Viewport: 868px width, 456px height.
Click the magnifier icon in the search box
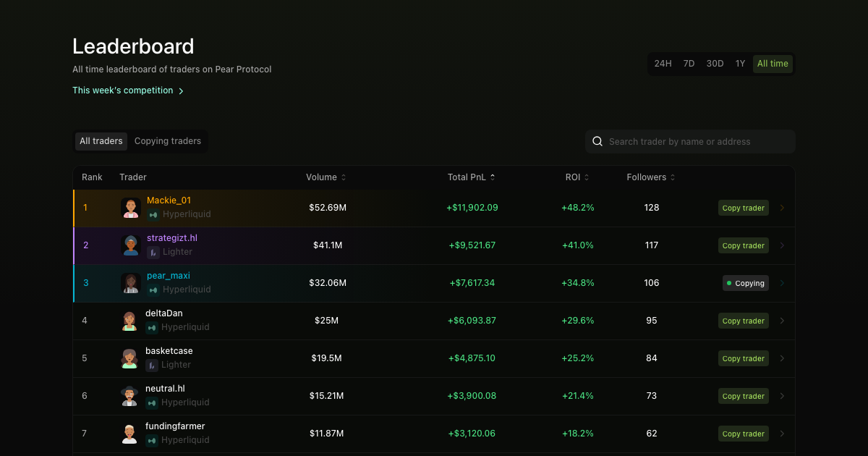(597, 141)
